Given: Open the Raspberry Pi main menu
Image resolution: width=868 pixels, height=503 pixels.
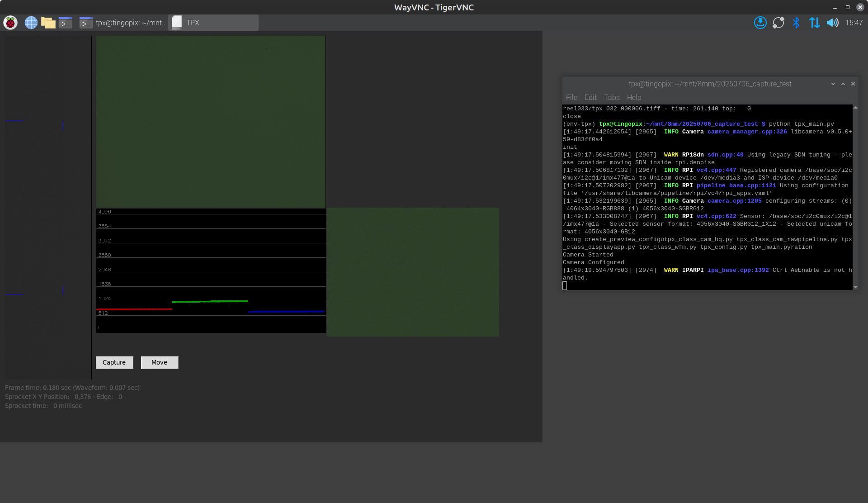Looking at the screenshot, I should (x=10, y=23).
